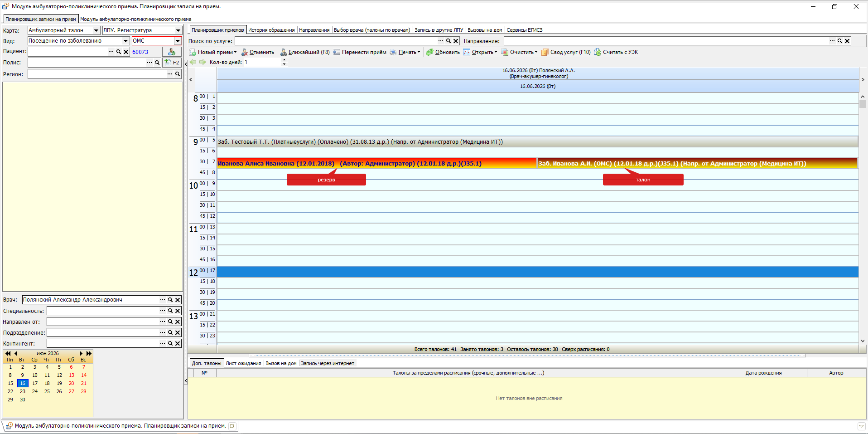Screen dimensions: 868x434
Task: Open Пациент lookup ellipsis button
Action: coord(111,52)
